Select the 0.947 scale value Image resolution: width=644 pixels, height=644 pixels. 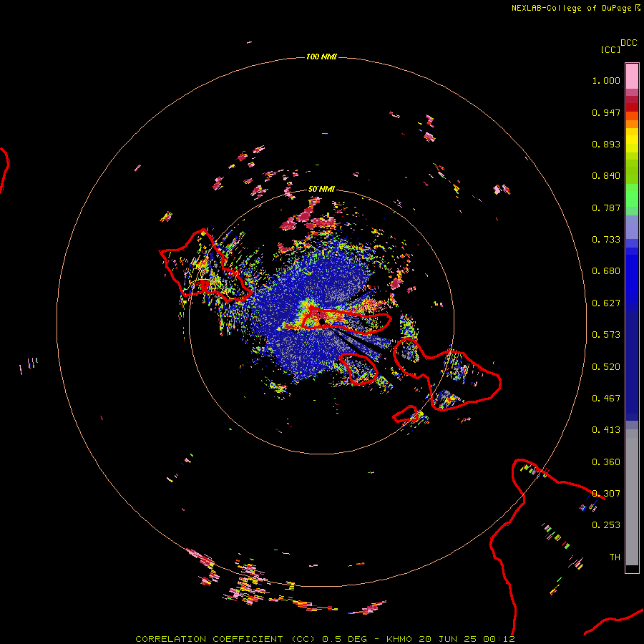coord(606,112)
